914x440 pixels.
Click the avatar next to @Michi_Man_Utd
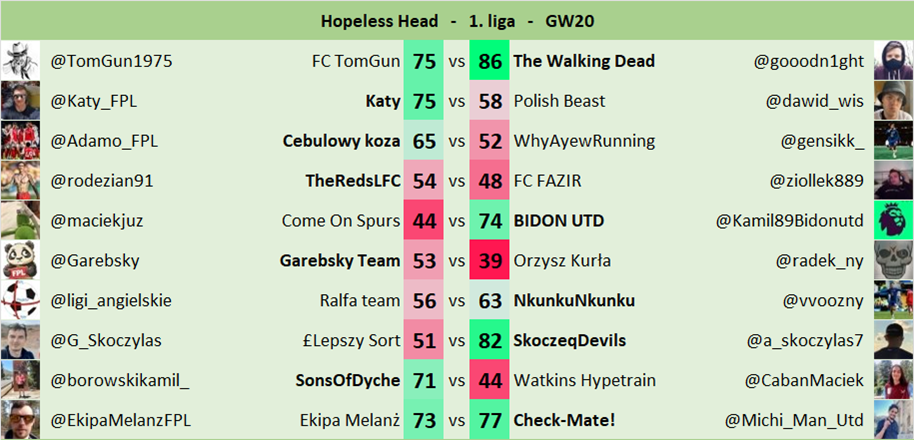click(x=893, y=421)
